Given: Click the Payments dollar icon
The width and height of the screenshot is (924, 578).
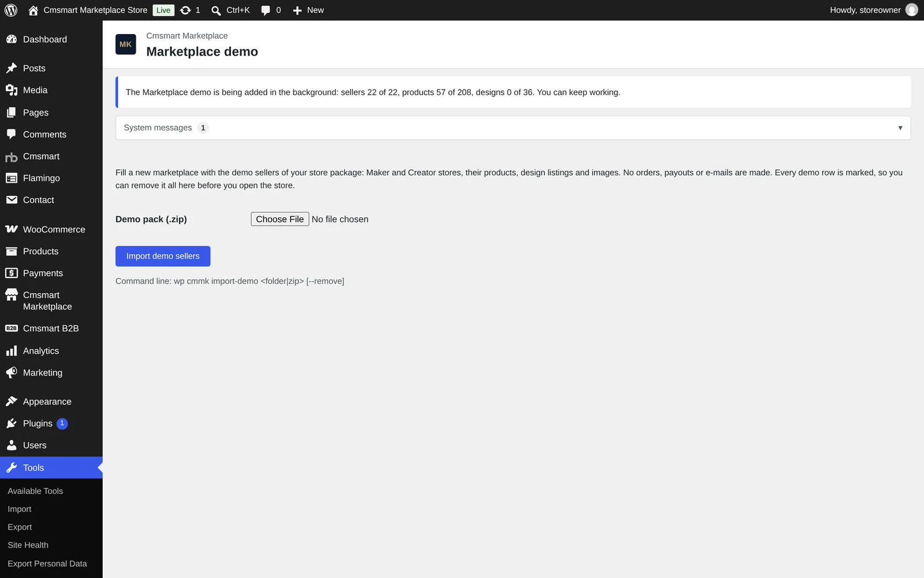Looking at the screenshot, I should click(12, 273).
